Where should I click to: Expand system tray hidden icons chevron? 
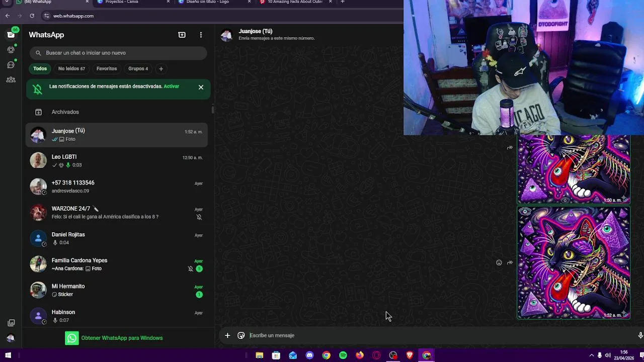591,355
